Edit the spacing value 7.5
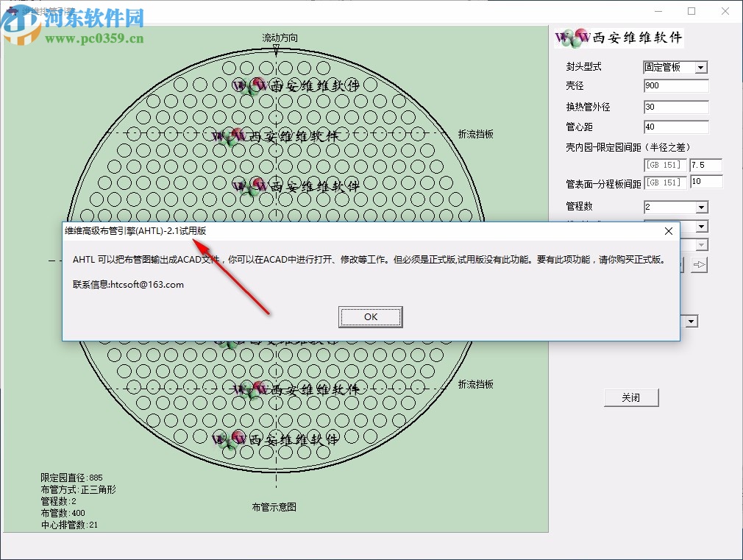 tap(706, 165)
